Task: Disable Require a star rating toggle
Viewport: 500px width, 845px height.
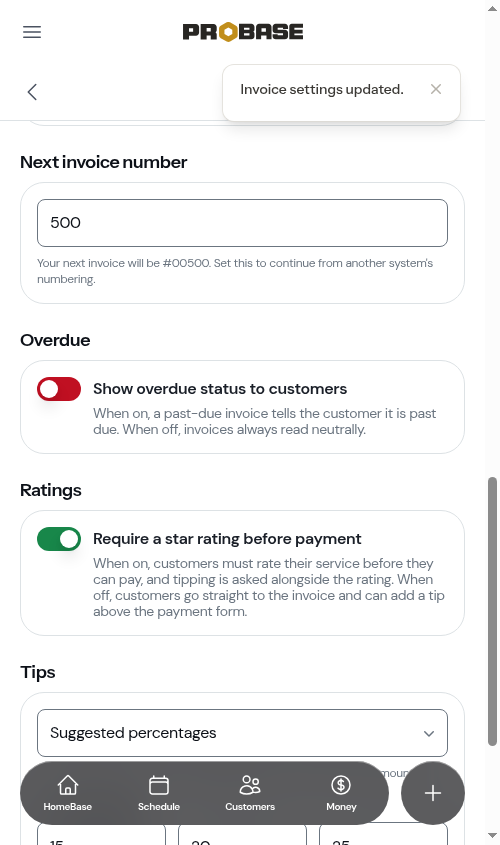Action: pos(59,539)
